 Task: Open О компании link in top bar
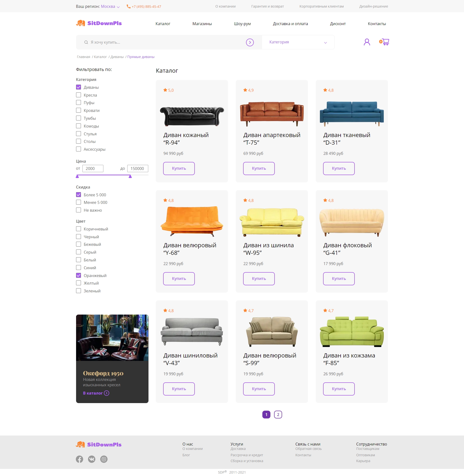tap(226, 6)
